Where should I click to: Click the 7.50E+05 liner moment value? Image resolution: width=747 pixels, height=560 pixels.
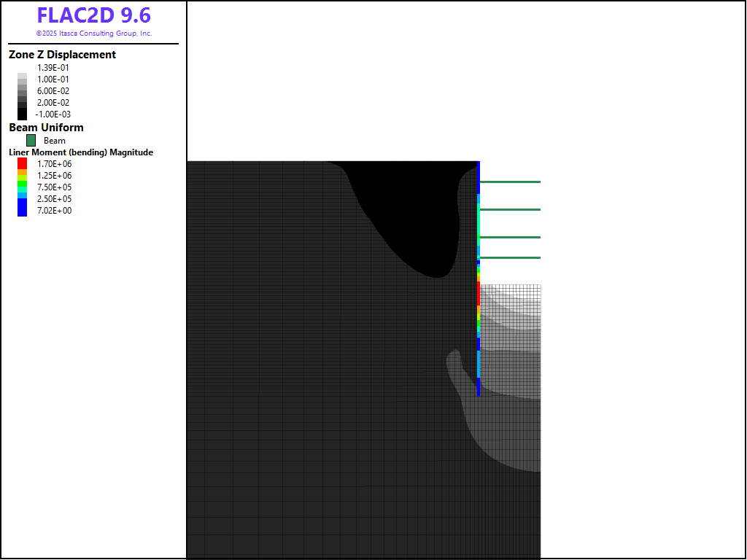(54, 187)
